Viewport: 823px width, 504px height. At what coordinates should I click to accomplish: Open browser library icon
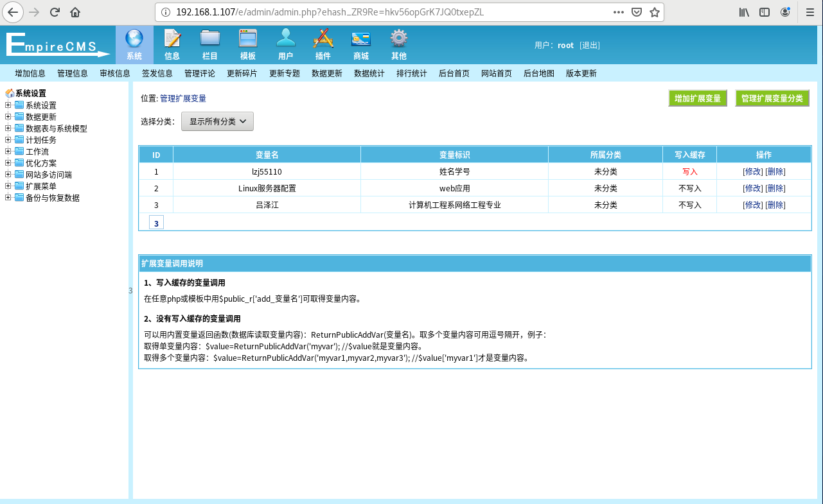[744, 12]
